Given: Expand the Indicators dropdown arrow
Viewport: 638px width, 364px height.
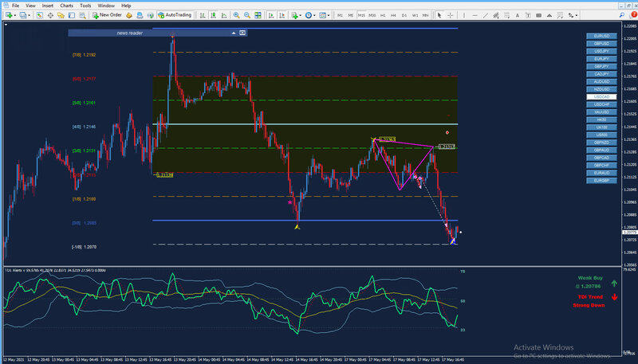Looking at the screenshot, I should (300, 15).
